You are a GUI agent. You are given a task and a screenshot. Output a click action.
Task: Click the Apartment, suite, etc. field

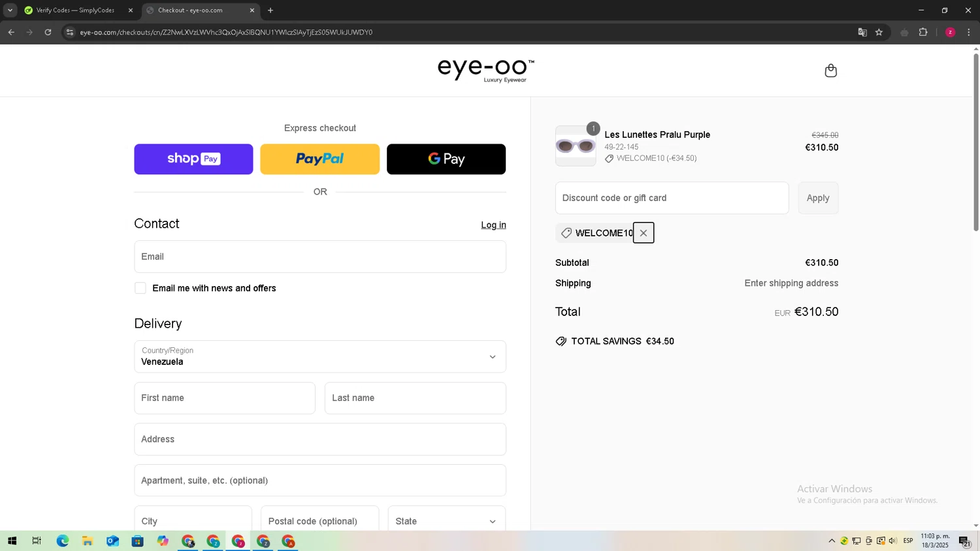tap(320, 480)
